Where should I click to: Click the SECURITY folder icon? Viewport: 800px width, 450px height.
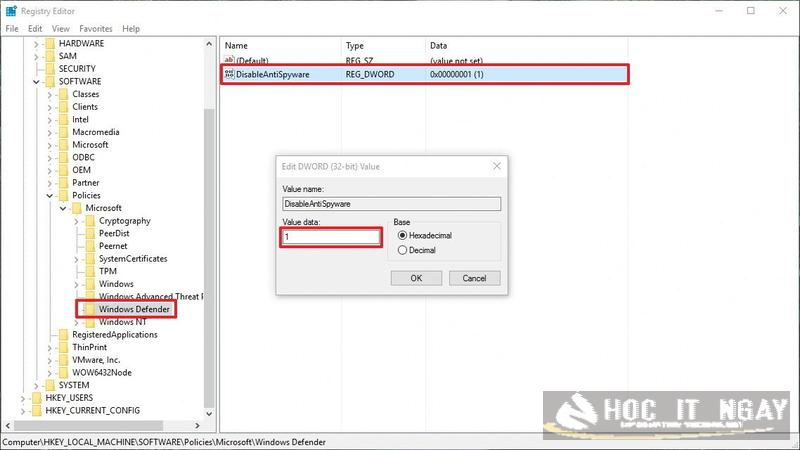pyautogui.click(x=50, y=69)
